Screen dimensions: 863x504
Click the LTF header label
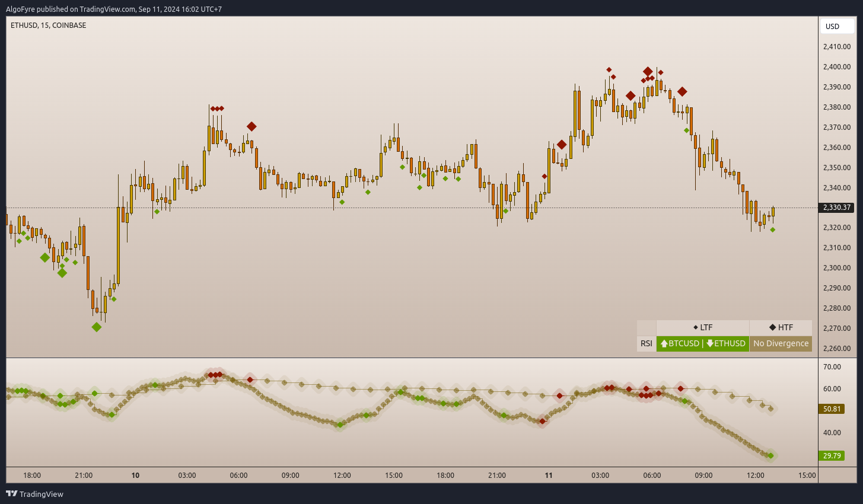706,327
